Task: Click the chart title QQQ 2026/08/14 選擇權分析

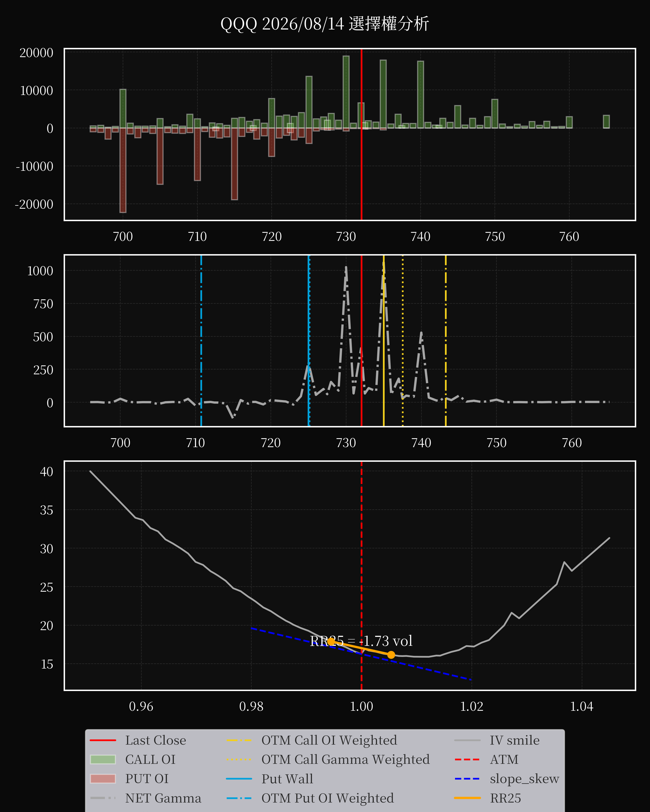Action: tap(324, 24)
